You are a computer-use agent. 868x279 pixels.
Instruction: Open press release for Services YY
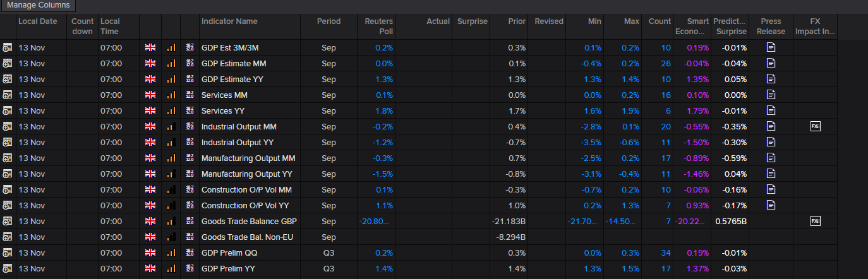tap(771, 110)
